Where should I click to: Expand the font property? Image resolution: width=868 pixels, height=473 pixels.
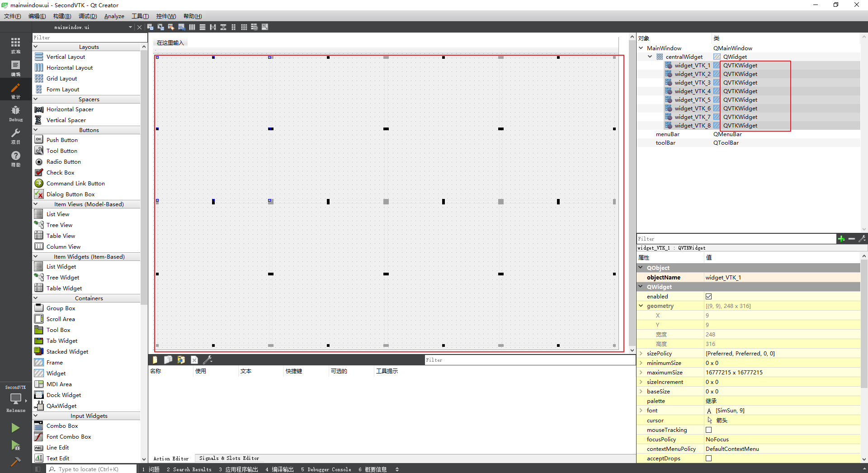point(641,411)
